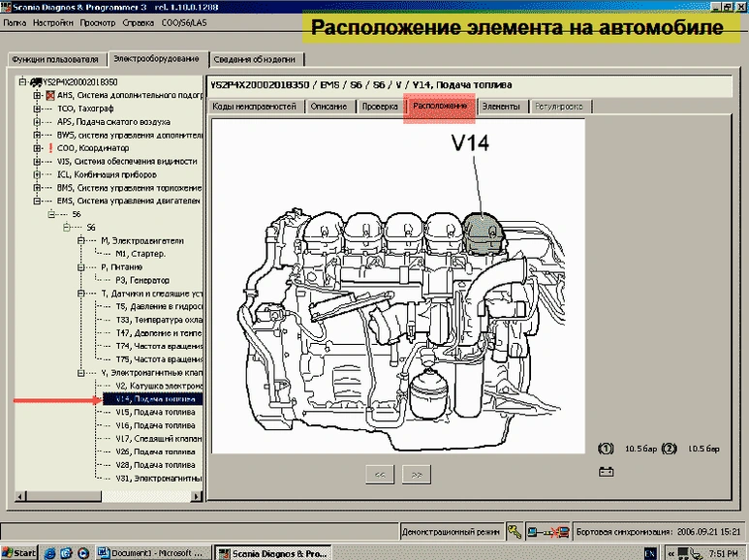Viewport: 749px width, 560px height.
Task: Click the circuit 1 brake pressure icon
Action: coord(607,449)
